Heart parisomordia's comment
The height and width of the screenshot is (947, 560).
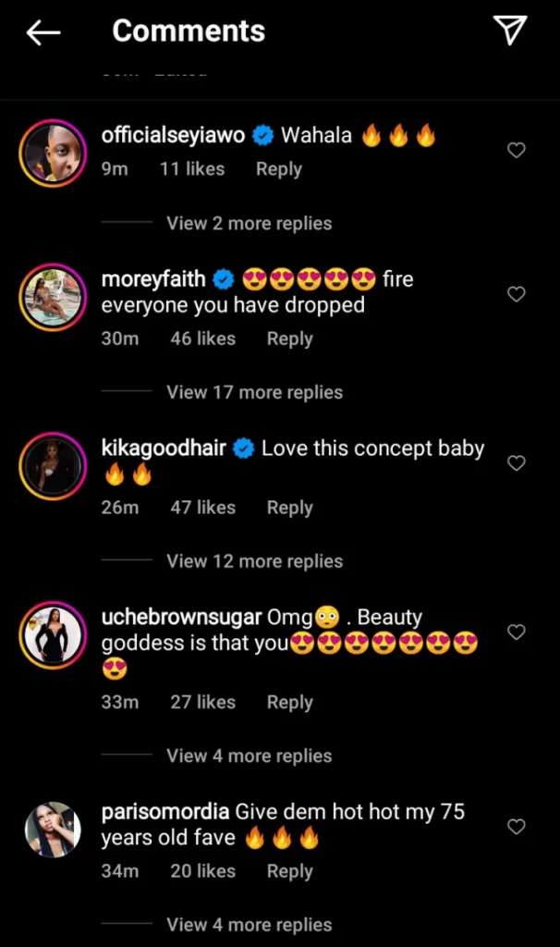click(517, 826)
